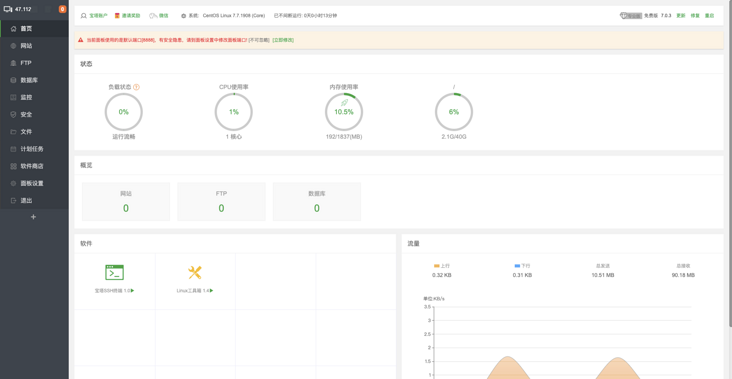
Task: Click the orange 0 notification badge
Action: tap(62, 9)
